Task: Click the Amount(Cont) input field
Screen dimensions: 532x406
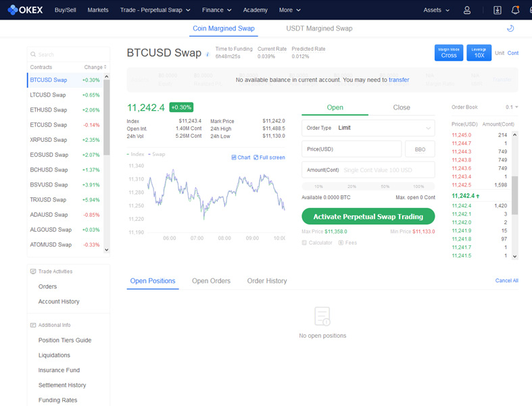Action: pos(368,170)
